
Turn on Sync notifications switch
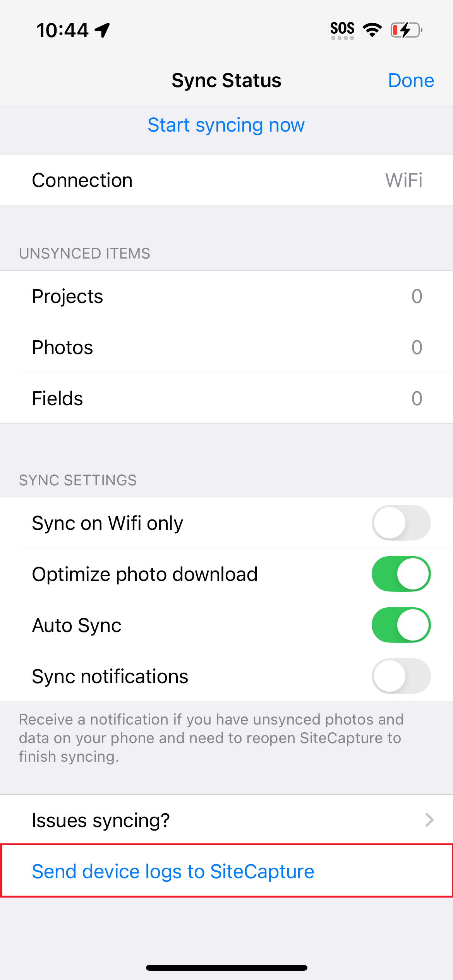(401, 676)
